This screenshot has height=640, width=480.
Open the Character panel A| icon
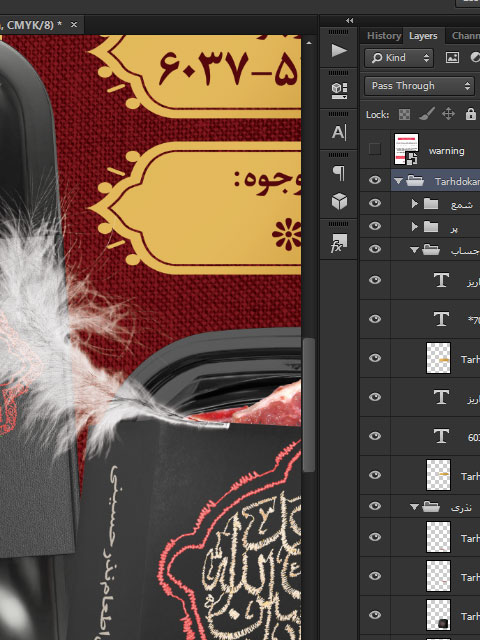point(339,132)
